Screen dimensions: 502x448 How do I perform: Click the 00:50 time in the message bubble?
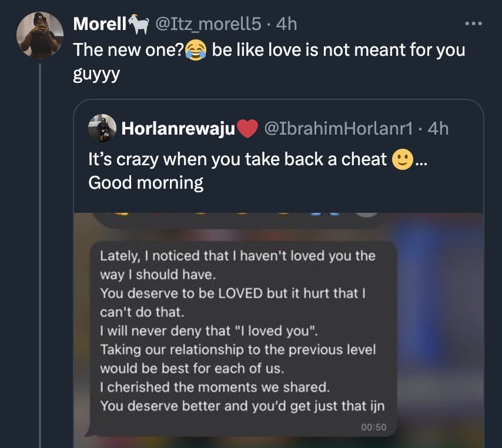(374, 427)
